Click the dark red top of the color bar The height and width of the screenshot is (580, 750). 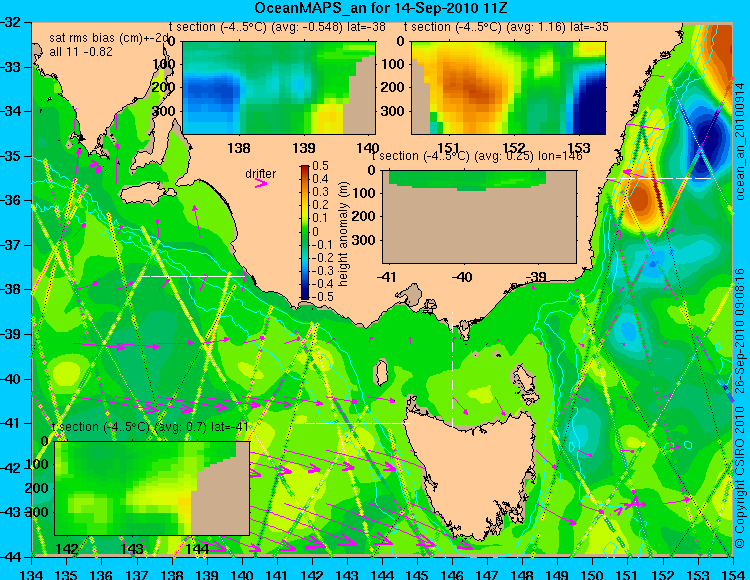pyautogui.click(x=305, y=169)
